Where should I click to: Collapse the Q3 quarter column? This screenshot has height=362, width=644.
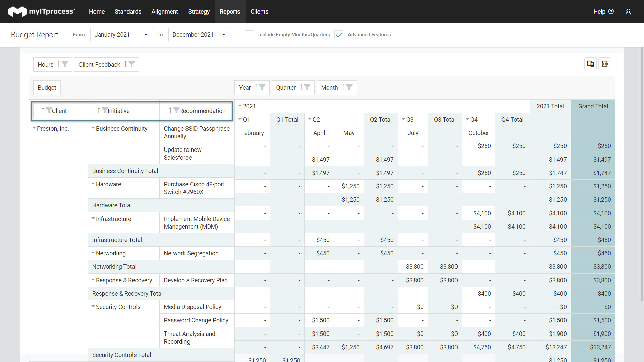403,119
